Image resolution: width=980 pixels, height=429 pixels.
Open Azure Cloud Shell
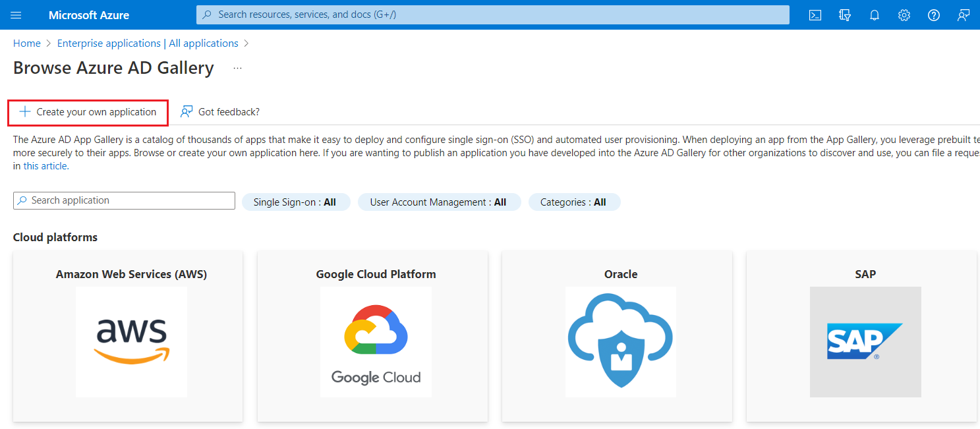coord(815,14)
